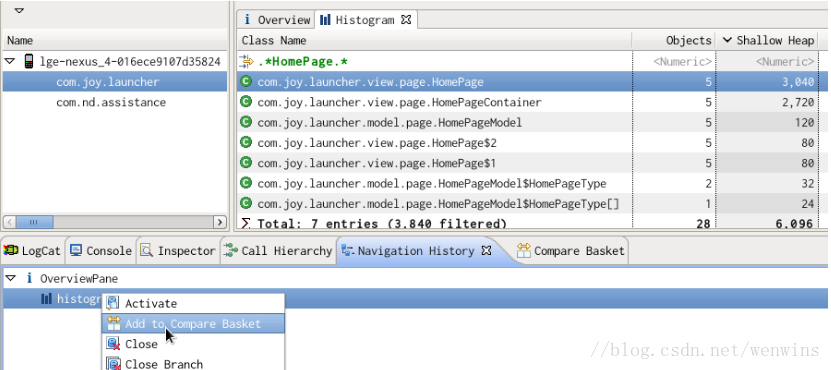Choose Add to Compare Basket menu item
The width and height of the screenshot is (831, 370).
click(193, 323)
